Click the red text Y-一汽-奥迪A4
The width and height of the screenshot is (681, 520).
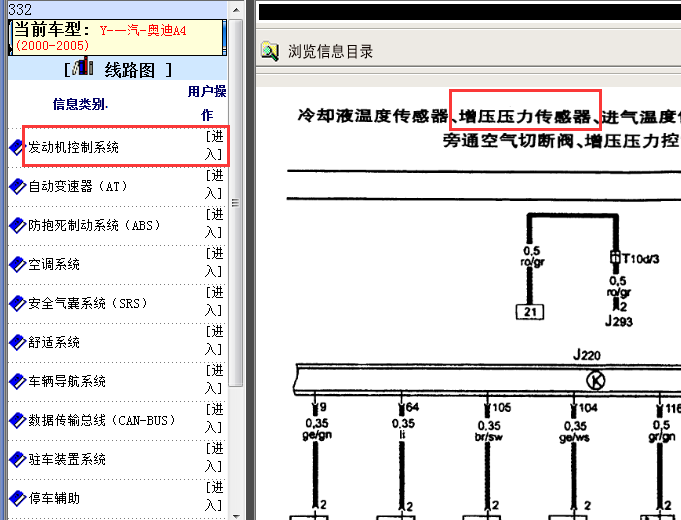click(143, 30)
